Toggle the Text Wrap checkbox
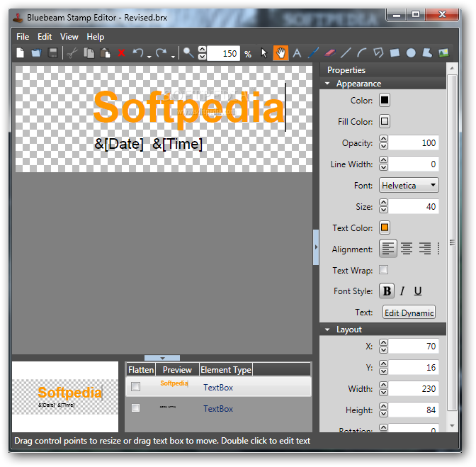This screenshot has height=467, width=476. click(x=384, y=269)
